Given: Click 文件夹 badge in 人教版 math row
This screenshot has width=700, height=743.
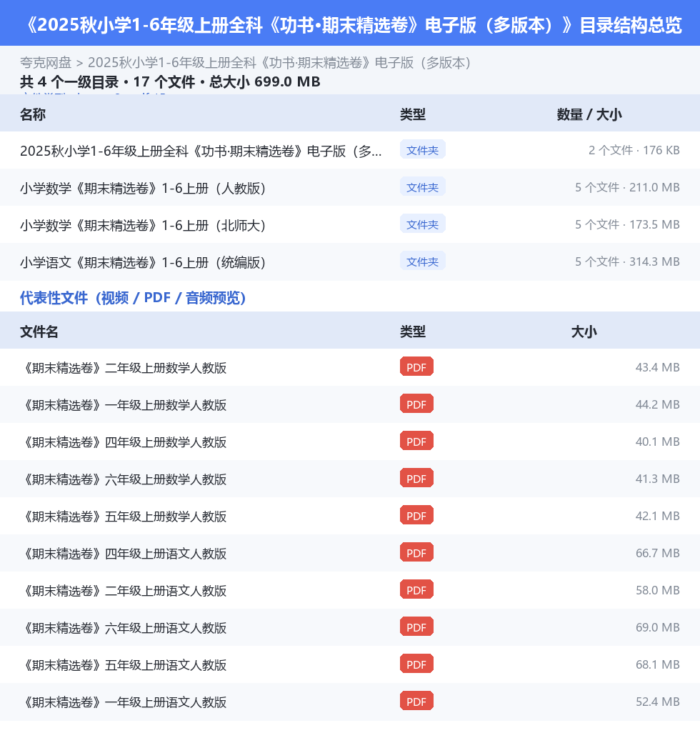Looking at the screenshot, I should pos(422,187).
